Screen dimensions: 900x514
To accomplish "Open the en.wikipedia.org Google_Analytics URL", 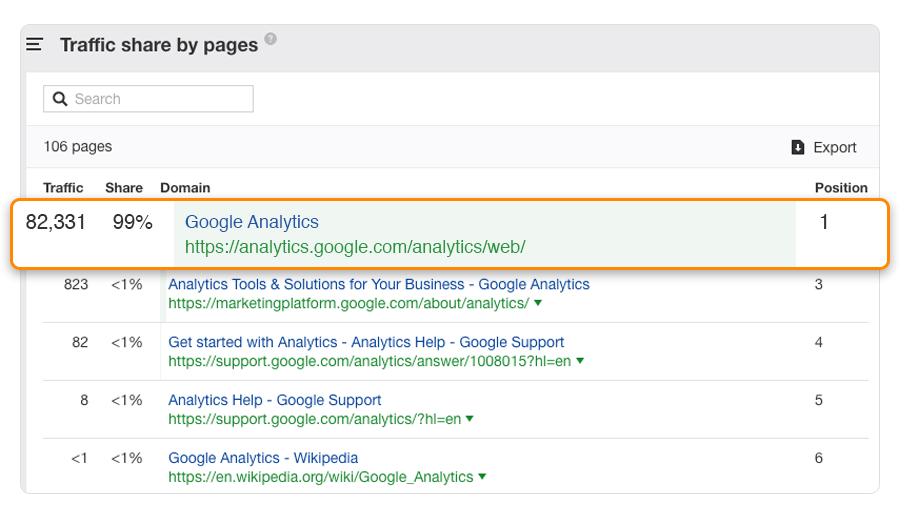I will tap(321, 477).
